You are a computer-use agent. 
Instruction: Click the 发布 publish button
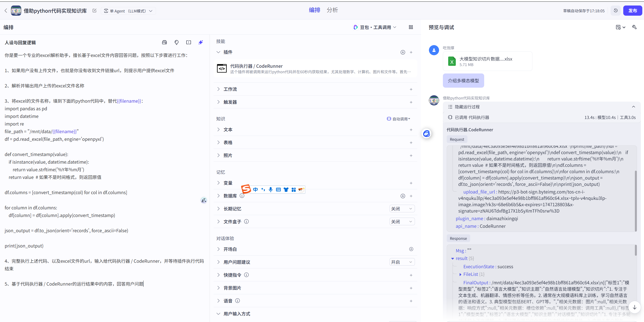[x=633, y=11]
